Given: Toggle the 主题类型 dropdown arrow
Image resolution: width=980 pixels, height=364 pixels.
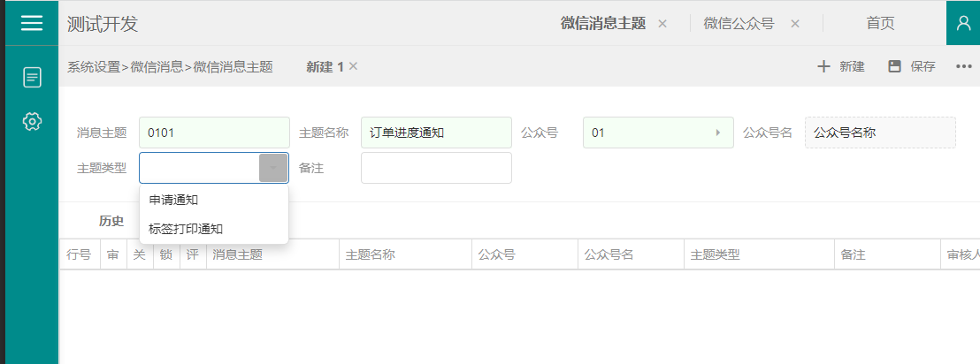Looking at the screenshot, I should coord(273,168).
